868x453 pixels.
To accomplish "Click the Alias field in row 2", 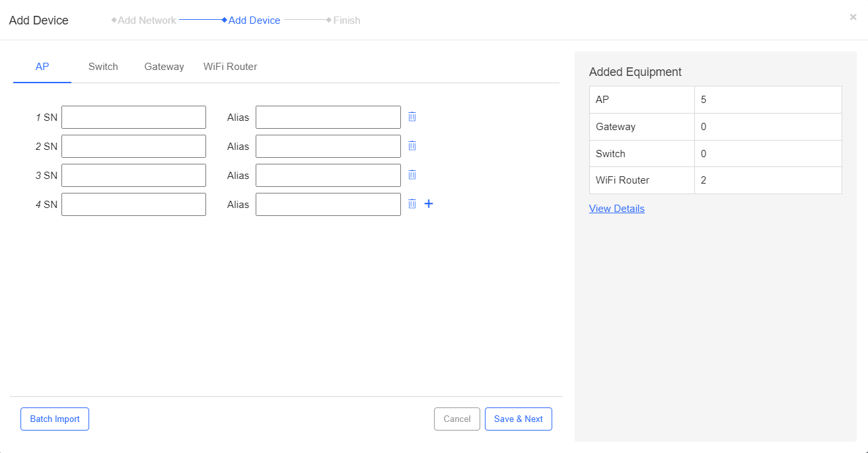I will pyautogui.click(x=328, y=146).
